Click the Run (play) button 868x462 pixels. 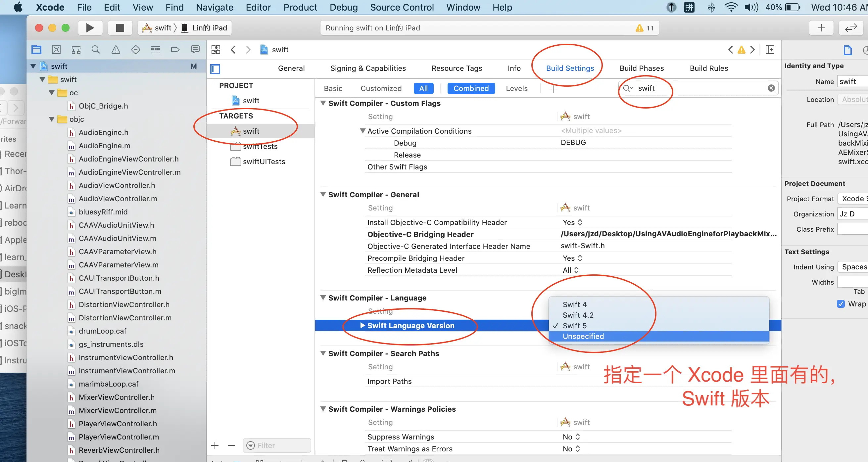coord(90,27)
